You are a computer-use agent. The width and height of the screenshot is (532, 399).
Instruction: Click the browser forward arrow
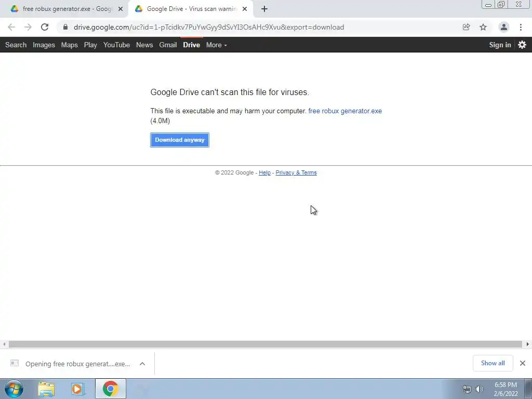tap(28, 27)
